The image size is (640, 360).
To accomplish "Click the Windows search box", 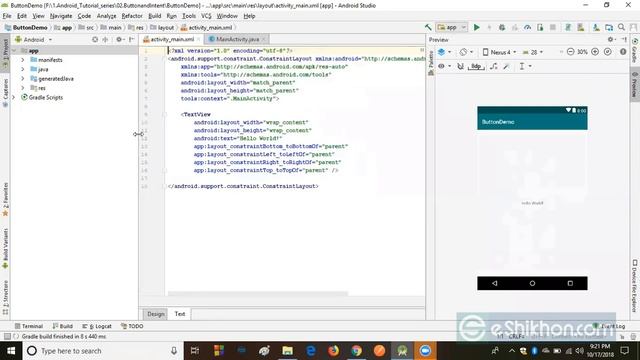I will [102, 351].
